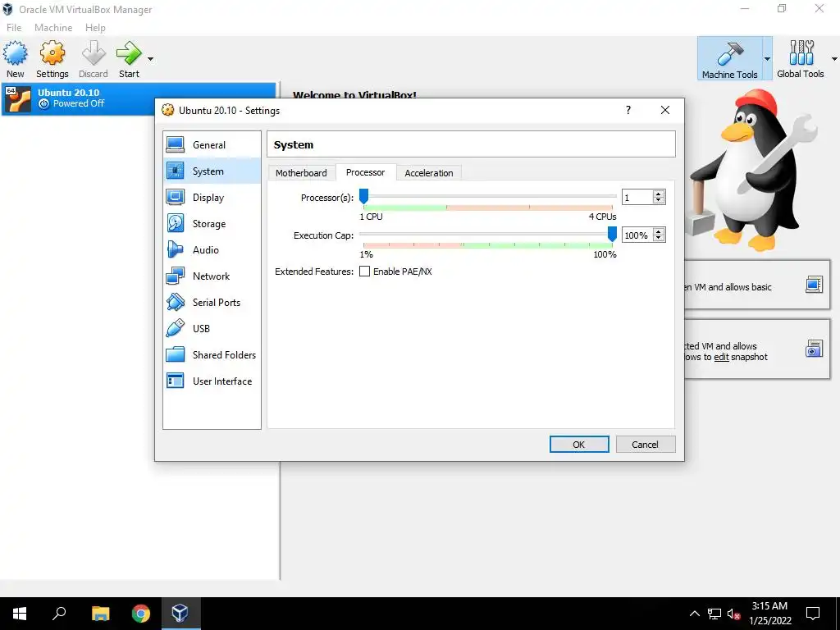Open the File menu
The width and height of the screenshot is (840, 630).
(x=14, y=27)
